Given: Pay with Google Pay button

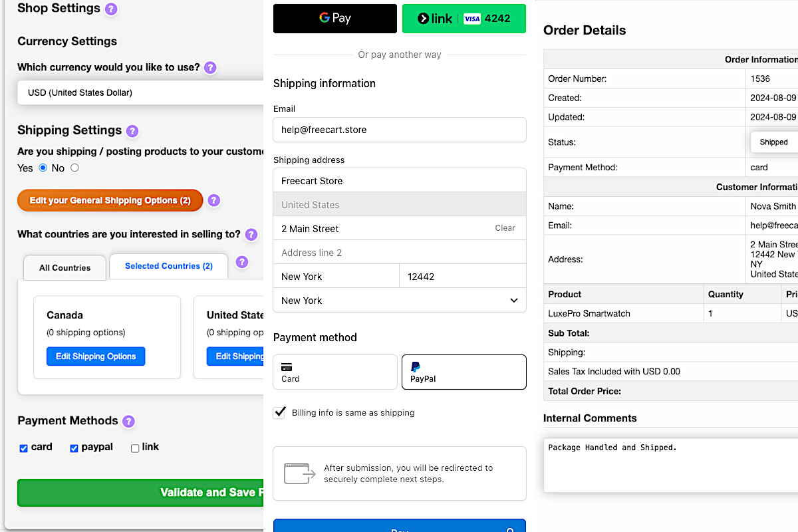Looking at the screenshot, I should [x=335, y=19].
